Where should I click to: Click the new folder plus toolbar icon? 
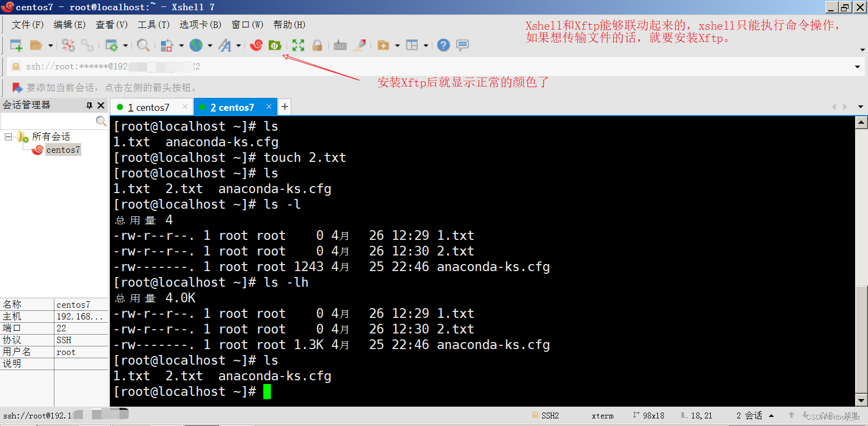(383, 45)
